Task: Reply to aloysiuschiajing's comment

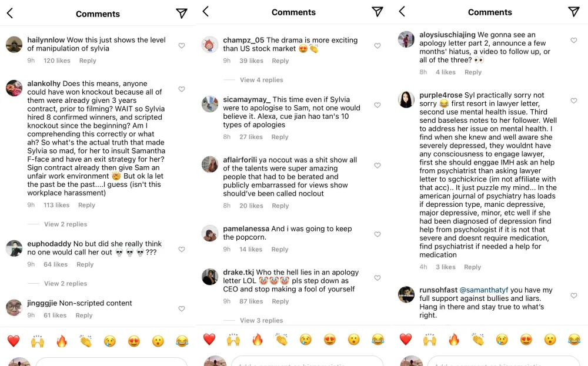Action: [x=473, y=72]
